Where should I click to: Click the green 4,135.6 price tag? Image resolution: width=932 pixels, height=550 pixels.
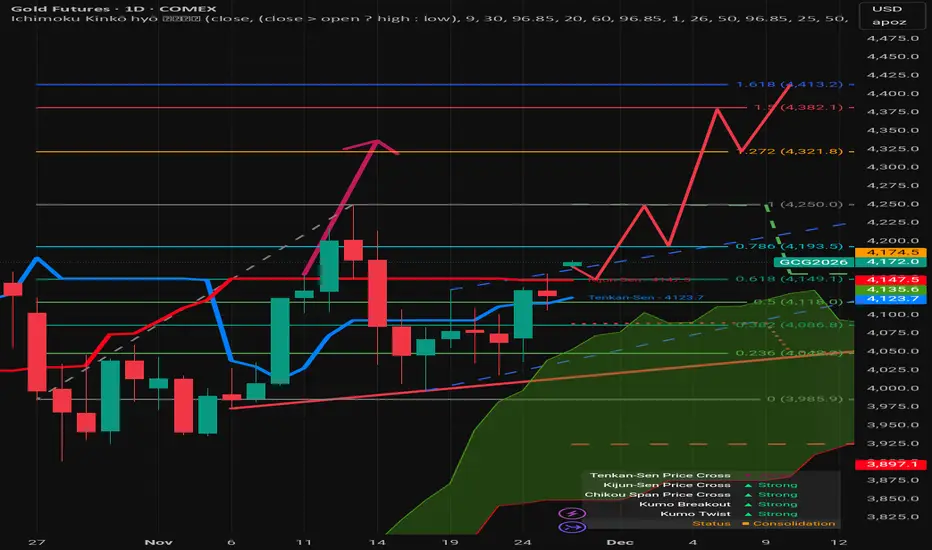click(890, 290)
